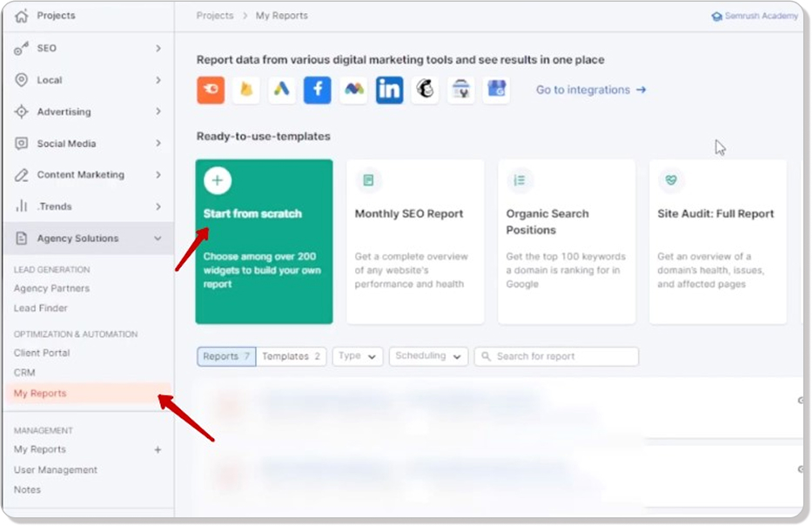Open the Type filter dropdown

pos(358,356)
